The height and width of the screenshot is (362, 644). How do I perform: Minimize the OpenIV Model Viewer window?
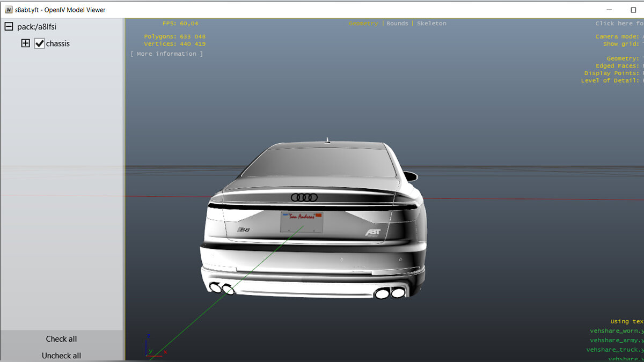pos(609,10)
